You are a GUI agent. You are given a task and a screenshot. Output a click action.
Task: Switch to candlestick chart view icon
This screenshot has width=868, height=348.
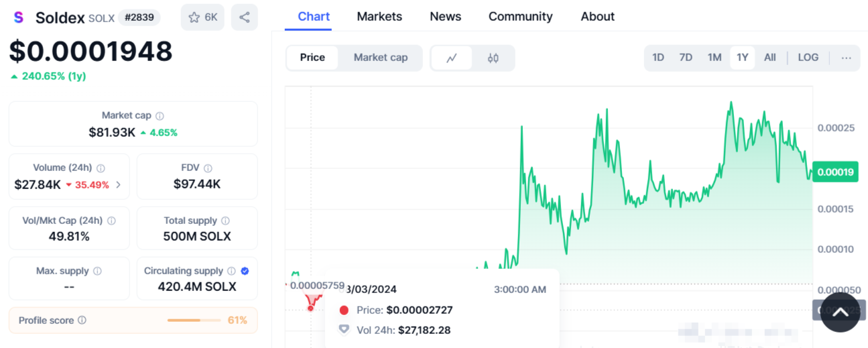coord(493,58)
